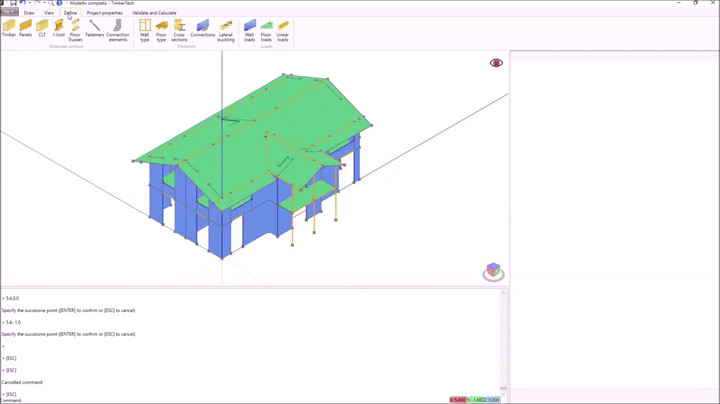This screenshot has width=720, height=404.
Task: Open the Validate and Calculate tab
Action: point(154,13)
